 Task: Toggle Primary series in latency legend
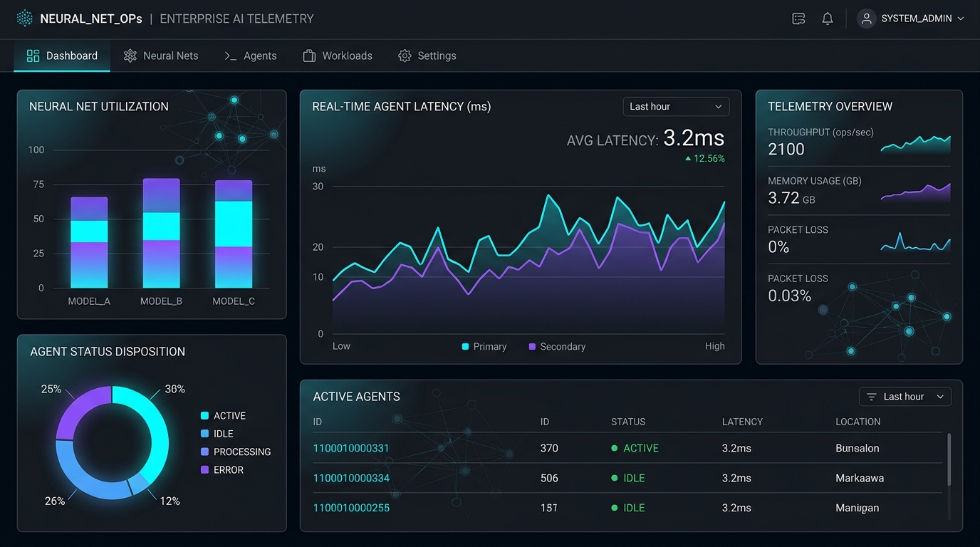tap(484, 347)
